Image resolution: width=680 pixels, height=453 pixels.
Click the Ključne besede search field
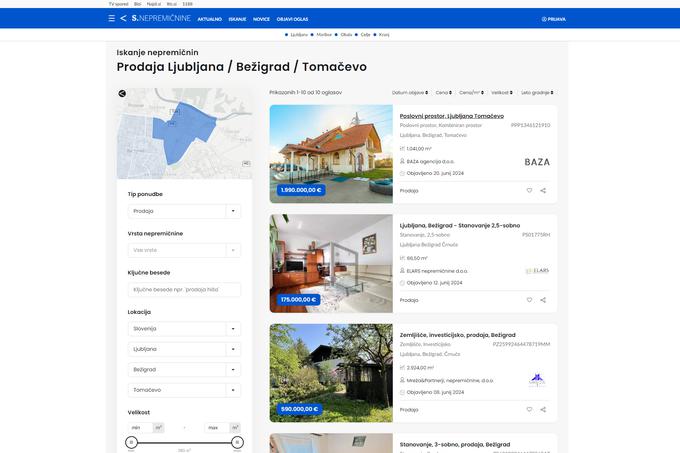point(184,289)
